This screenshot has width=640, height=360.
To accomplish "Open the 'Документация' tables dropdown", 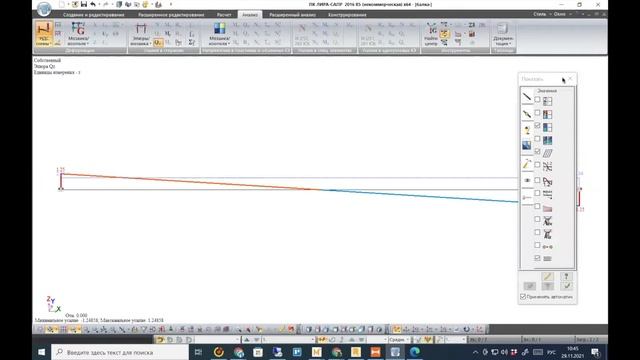I will pyautogui.click(x=503, y=34).
